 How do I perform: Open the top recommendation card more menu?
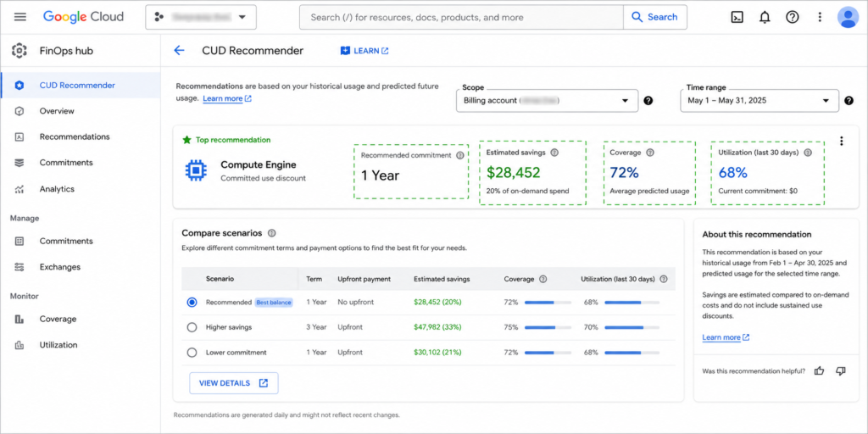842,142
